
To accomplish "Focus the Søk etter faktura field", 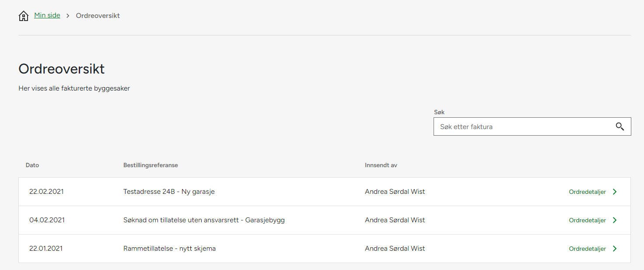I will coord(523,126).
